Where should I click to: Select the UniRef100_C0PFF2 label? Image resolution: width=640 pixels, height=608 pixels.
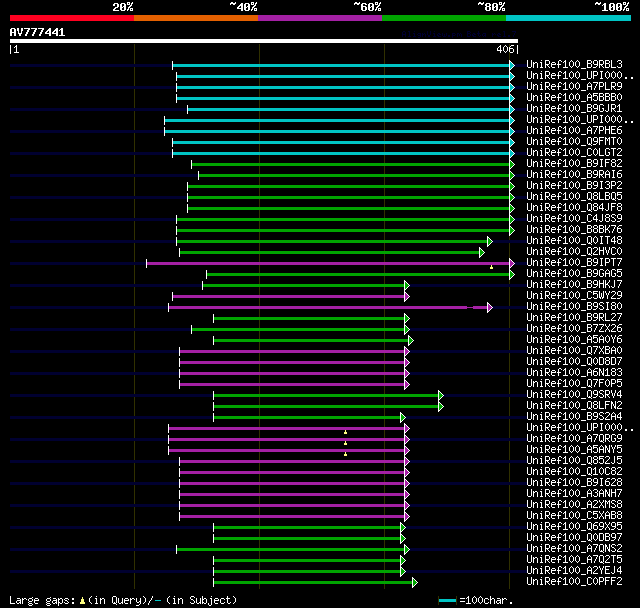574,582
